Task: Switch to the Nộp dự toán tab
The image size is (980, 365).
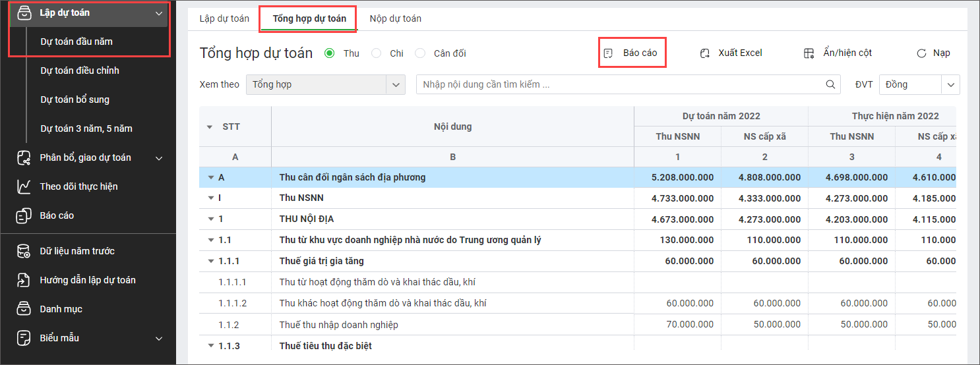Action: click(x=395, y=18)
